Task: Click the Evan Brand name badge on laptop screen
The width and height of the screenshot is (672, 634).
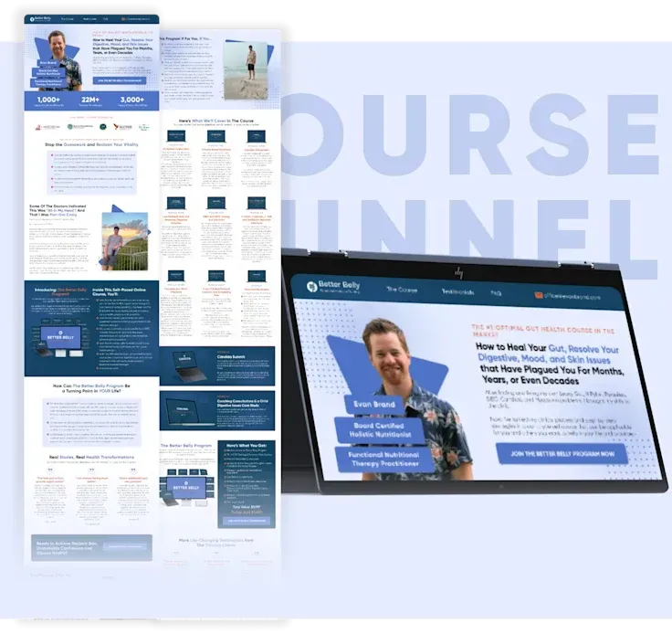Action: tap(374, 404)
